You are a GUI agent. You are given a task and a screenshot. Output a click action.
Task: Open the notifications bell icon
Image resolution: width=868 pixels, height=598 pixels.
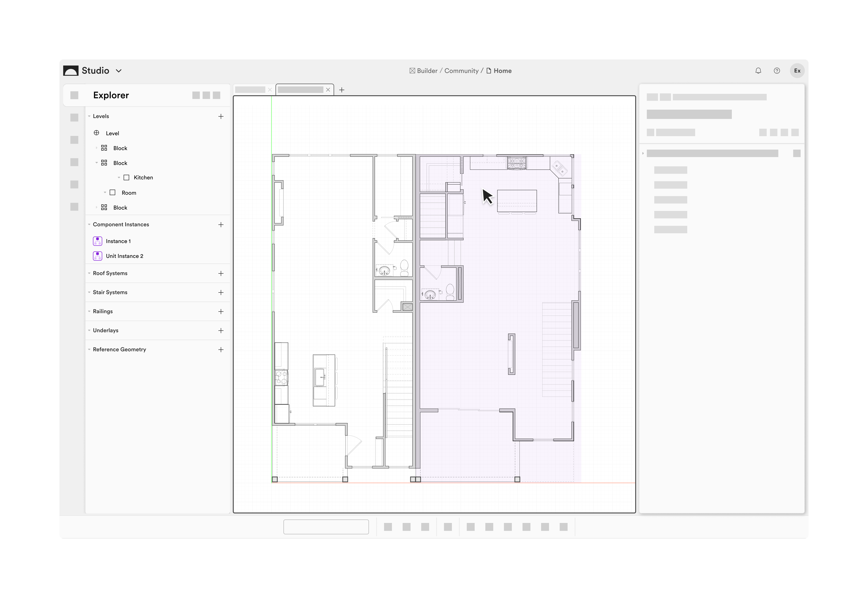(758, 70)
